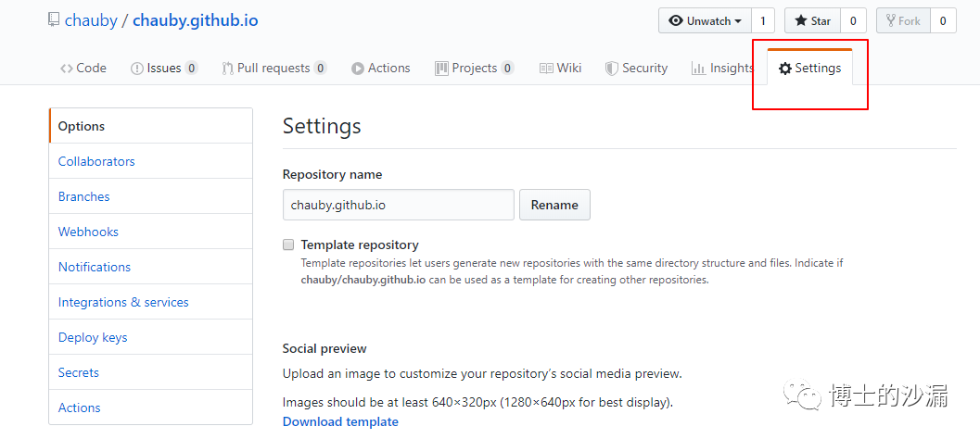Viewport: 980px width, 439px height.
Task: Open Notifications settings in sidebar
Action: coord(150,267)
